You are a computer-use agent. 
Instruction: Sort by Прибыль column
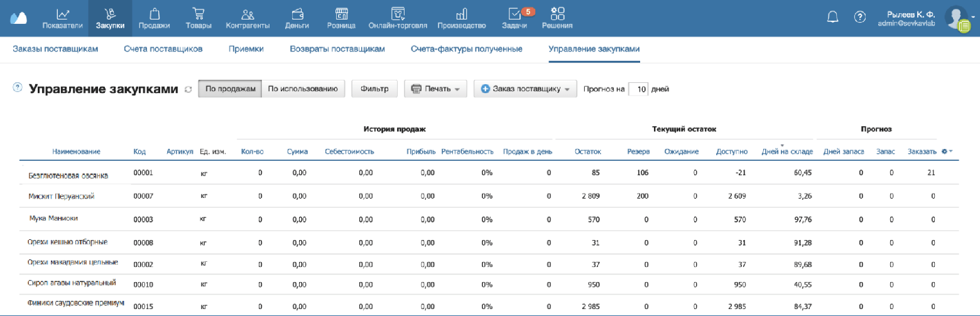[421, 152]
